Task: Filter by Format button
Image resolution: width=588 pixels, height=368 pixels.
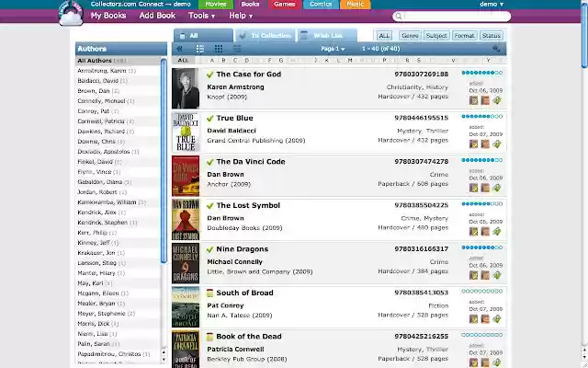Action: pos(464,36)
